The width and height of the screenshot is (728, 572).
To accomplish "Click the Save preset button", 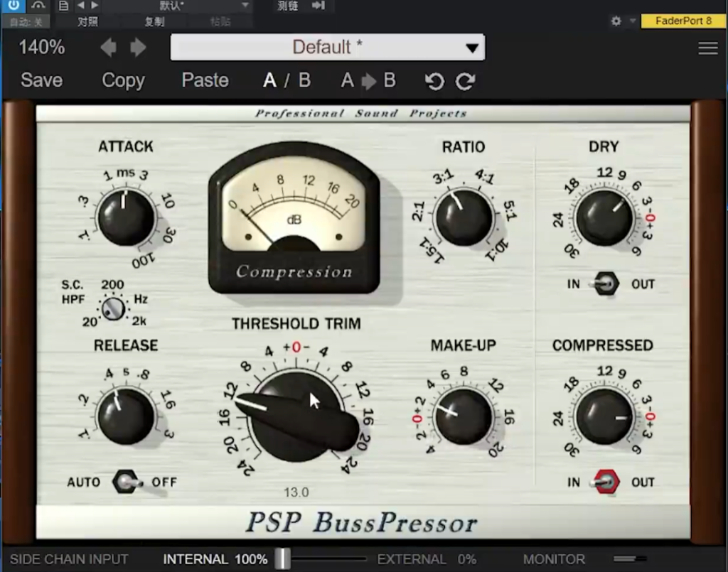I will tap(41, 80).
